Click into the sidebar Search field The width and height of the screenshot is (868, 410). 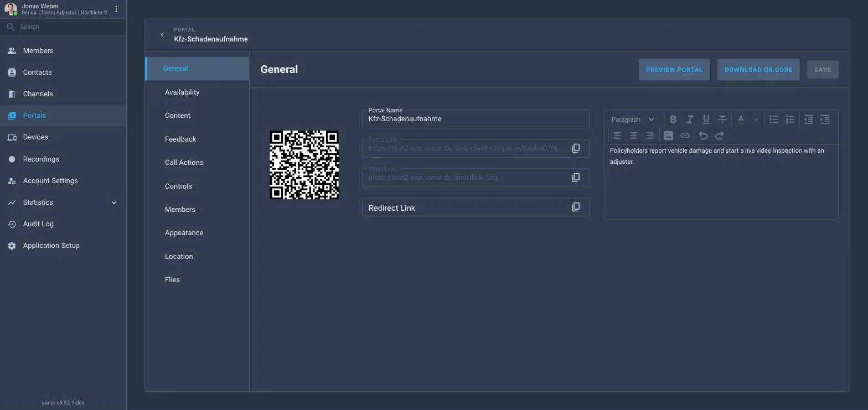(63, 27)
